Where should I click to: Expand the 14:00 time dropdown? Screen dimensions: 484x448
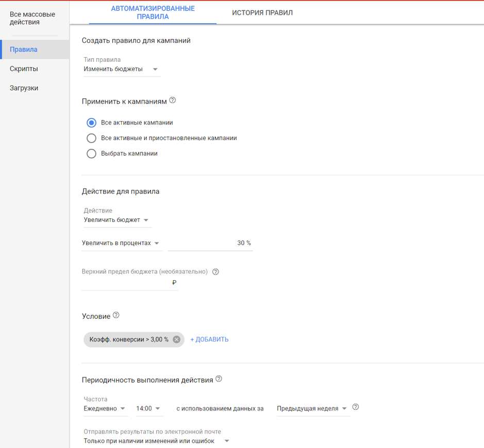(x=148, y=408)
